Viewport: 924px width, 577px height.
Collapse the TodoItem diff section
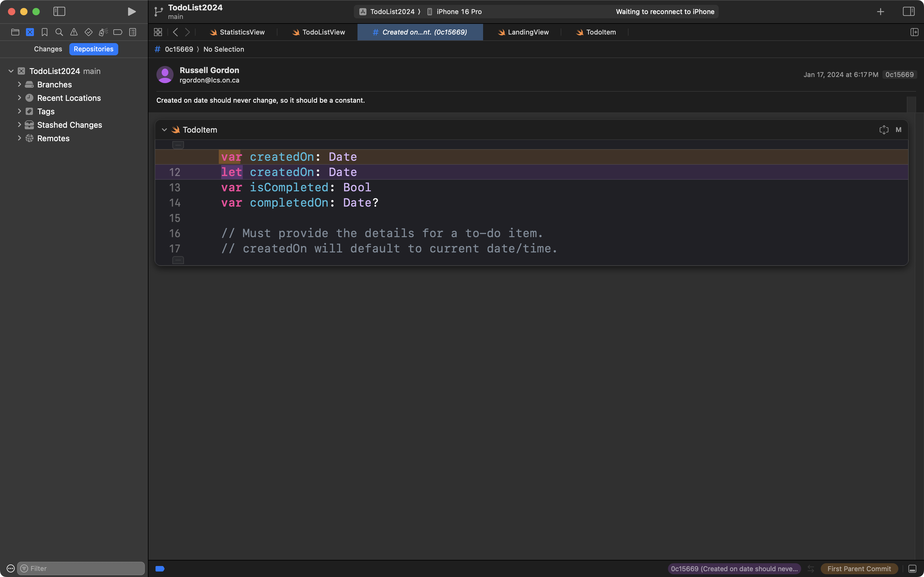click(164, 130)
